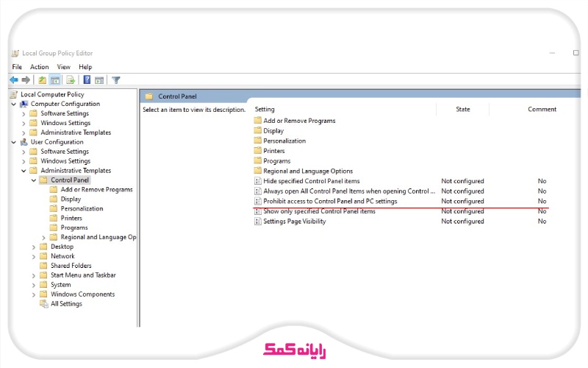Open the Personalization folder in settings list
The image size is (588, 368).
284,141
